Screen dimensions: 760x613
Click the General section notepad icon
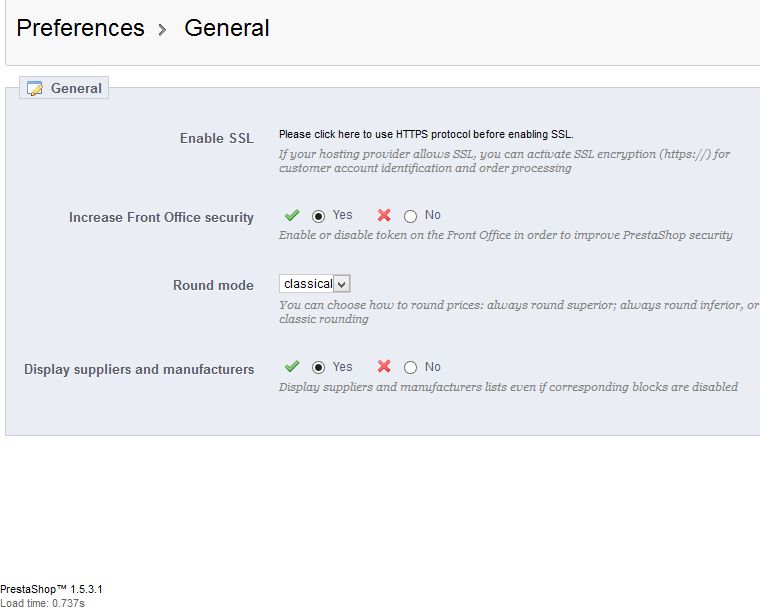pos(35,89)
